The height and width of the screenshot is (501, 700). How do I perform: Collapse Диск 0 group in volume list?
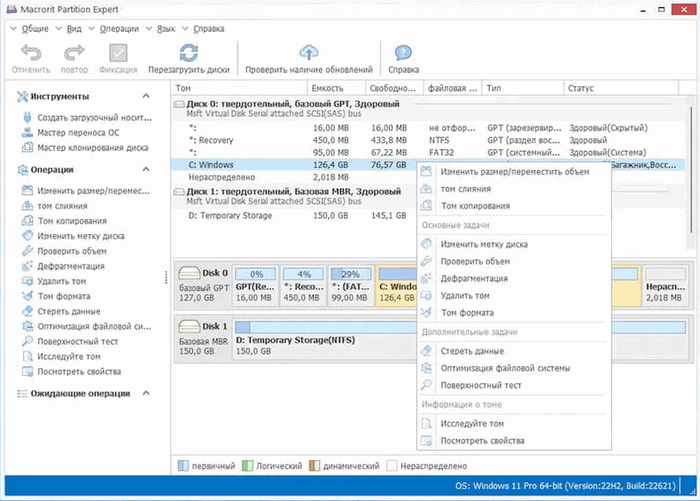coord(179,104)
